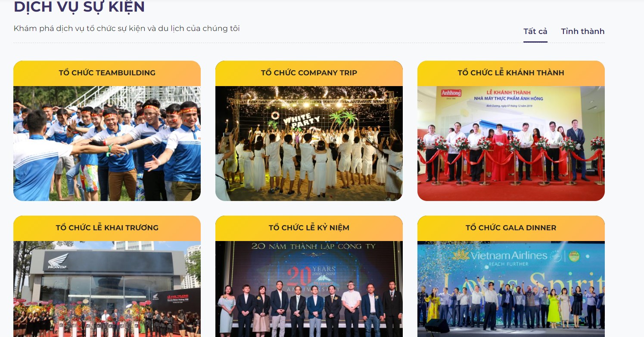
Task: Click the Anhhong ribbon-cutting ceremony photo
Action: click(x=511, y=143)
